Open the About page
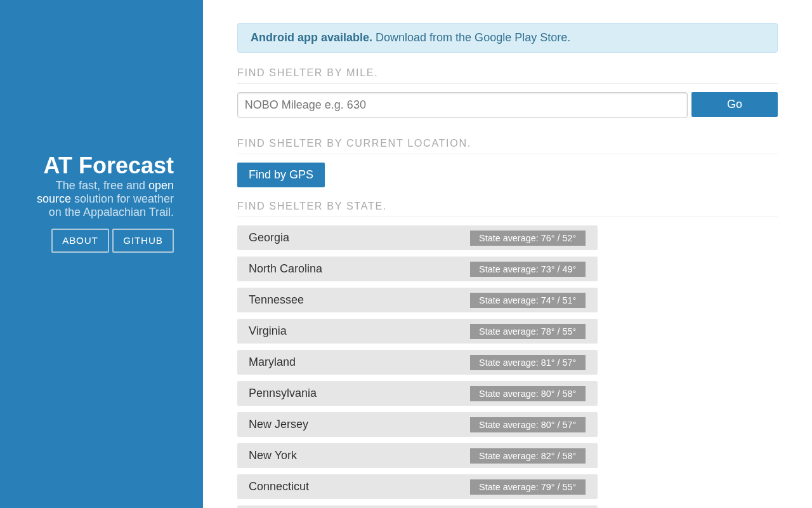Viewport: 812px width, 508px height. tap(80, 241)
